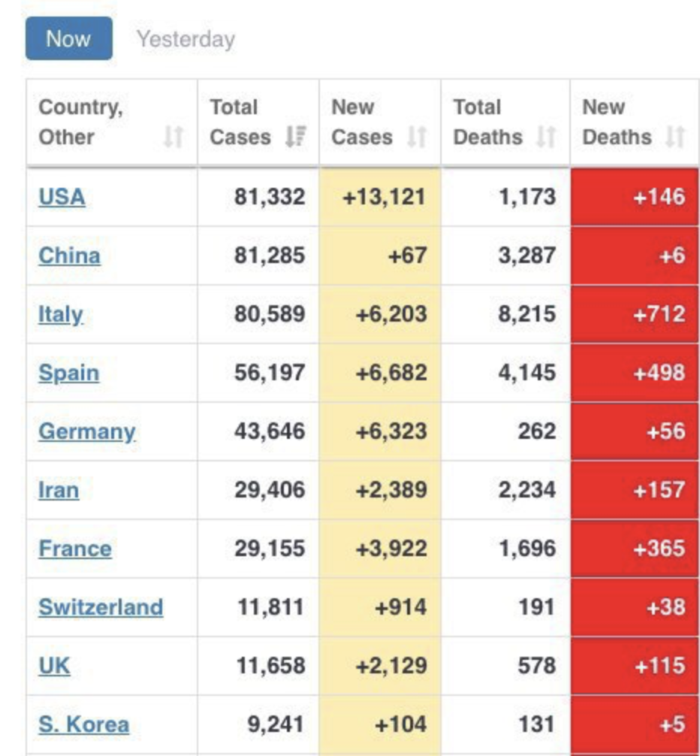View Iran country page
This screenshot has width=700, height=756.
(59, 490)
